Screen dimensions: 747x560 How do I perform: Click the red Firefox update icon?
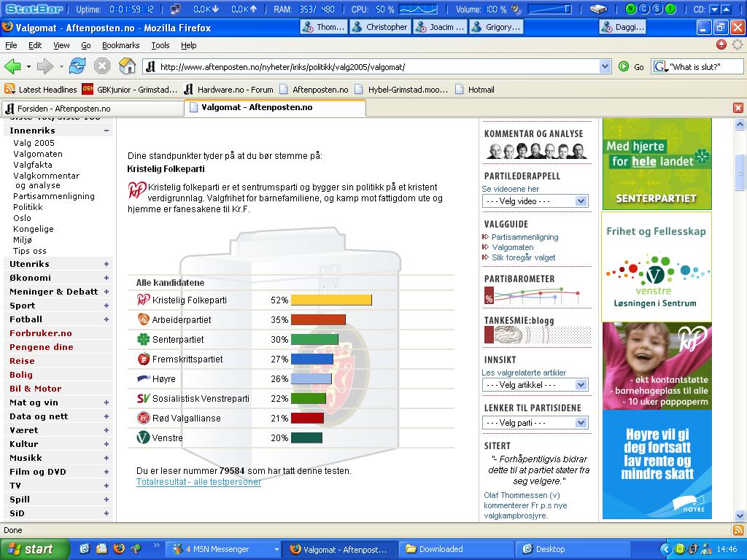(721, 44)
